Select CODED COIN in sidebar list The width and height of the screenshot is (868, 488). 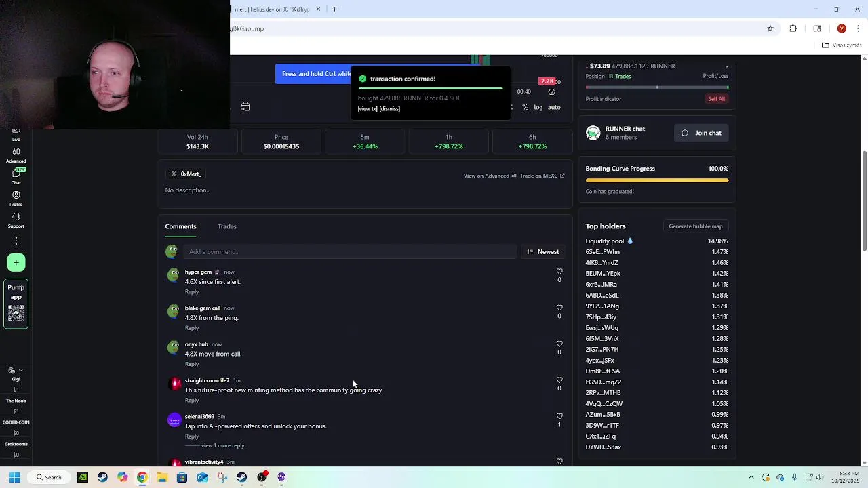click(x=16, y=427)
